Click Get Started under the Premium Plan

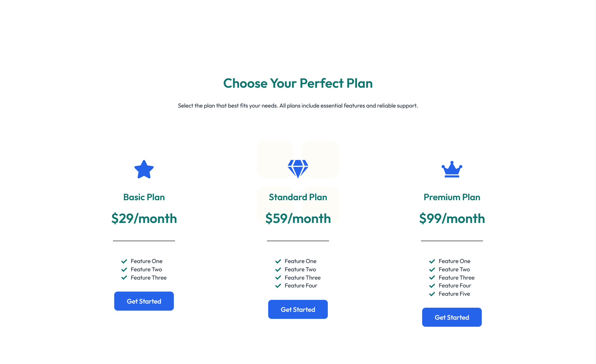(451, 317)
